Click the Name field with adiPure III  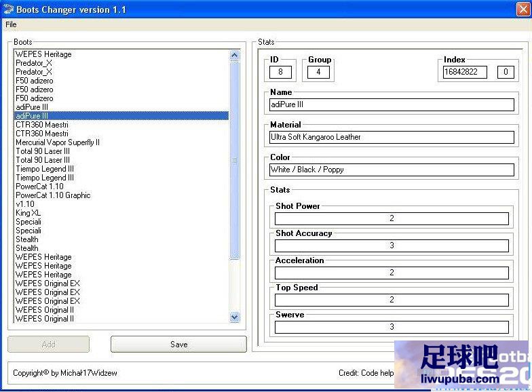392,104
